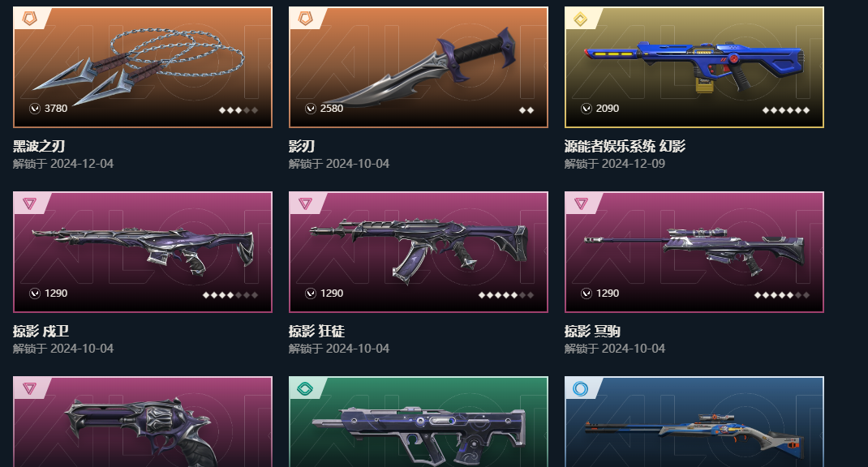Click the level diamonds on 掠影 戍卫 card
The width and height of the screenshot is (868, 467).
tap(230, 295)
